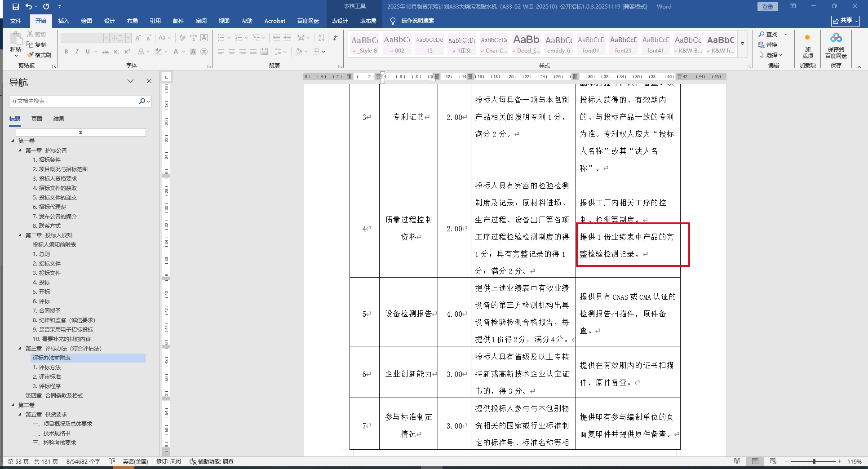Collapse the 第二章 投标人须知 tree node
The height and width of the screenshot is (469, 868).
[20, 235]
